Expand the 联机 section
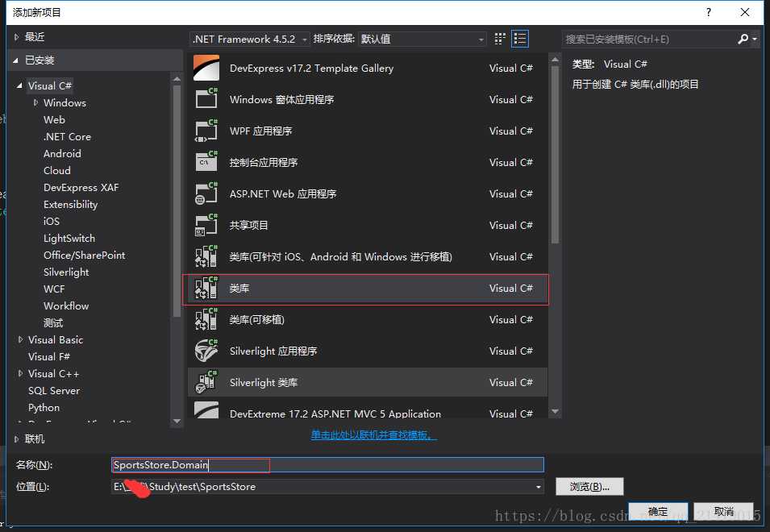The image size is (770, 532). 16,438
